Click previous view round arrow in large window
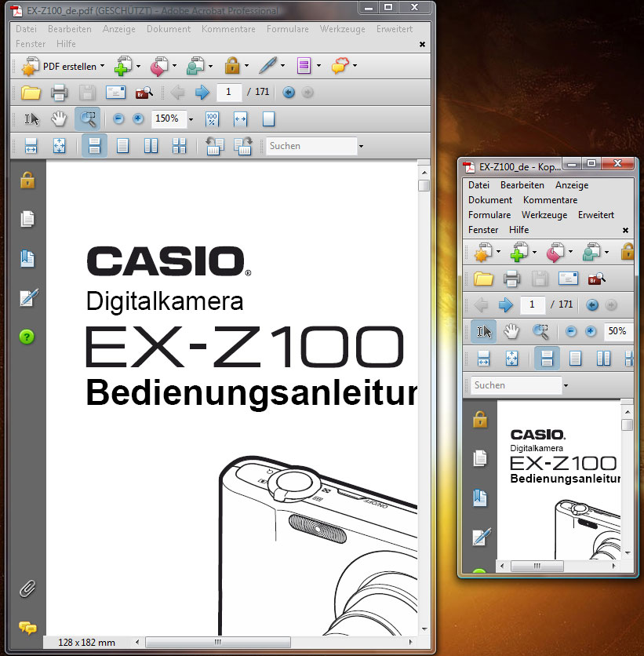The image size is (644, 656). 289,93
